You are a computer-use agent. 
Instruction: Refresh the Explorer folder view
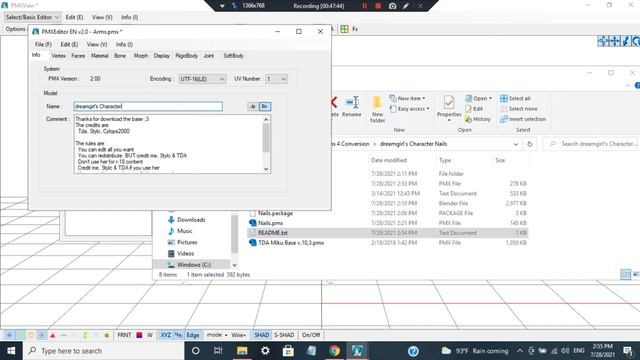pyautogui.click(x=530, y=144)
